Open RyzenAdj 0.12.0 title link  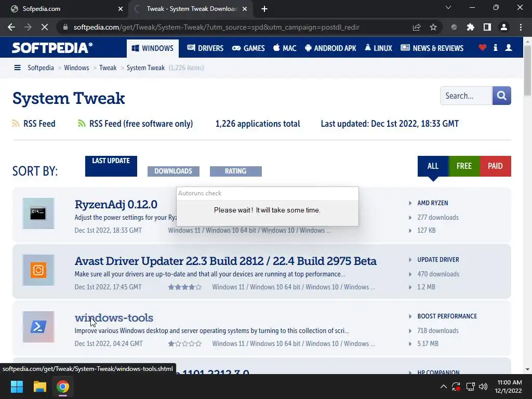[116, 204]
